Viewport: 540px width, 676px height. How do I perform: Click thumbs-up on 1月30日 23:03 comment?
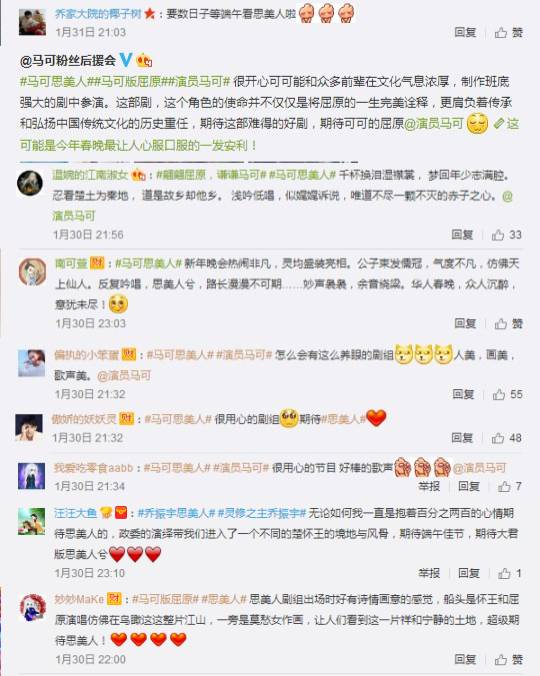tap(509, 323)
